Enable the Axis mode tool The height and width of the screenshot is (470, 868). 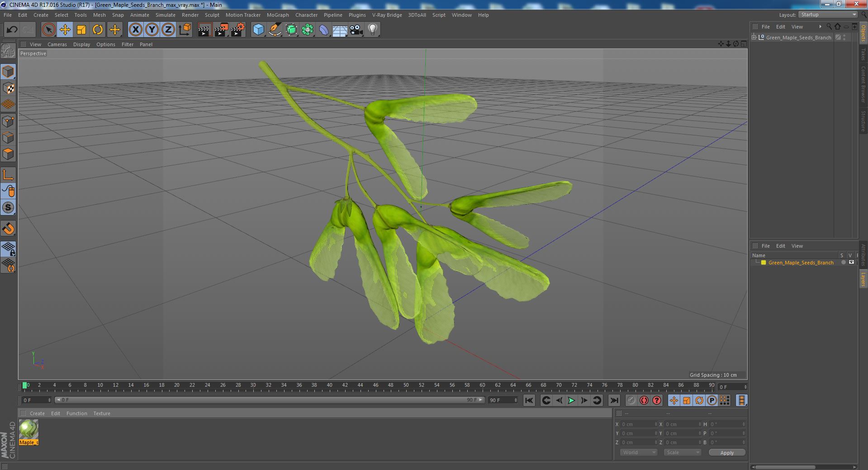pyautogui.click(x=8, y=175)
